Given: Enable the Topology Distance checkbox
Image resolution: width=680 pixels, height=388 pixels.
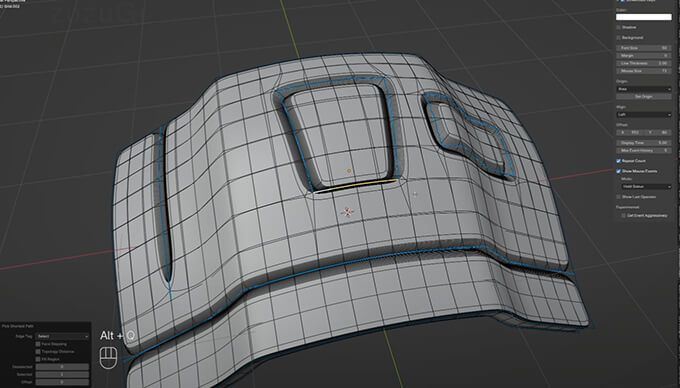Looking at the screenshot, I should pos(38,352).
